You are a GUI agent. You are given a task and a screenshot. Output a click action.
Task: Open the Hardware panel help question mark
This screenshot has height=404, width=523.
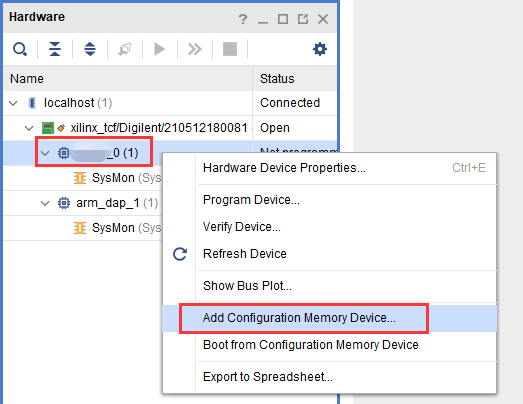point(243,19)
